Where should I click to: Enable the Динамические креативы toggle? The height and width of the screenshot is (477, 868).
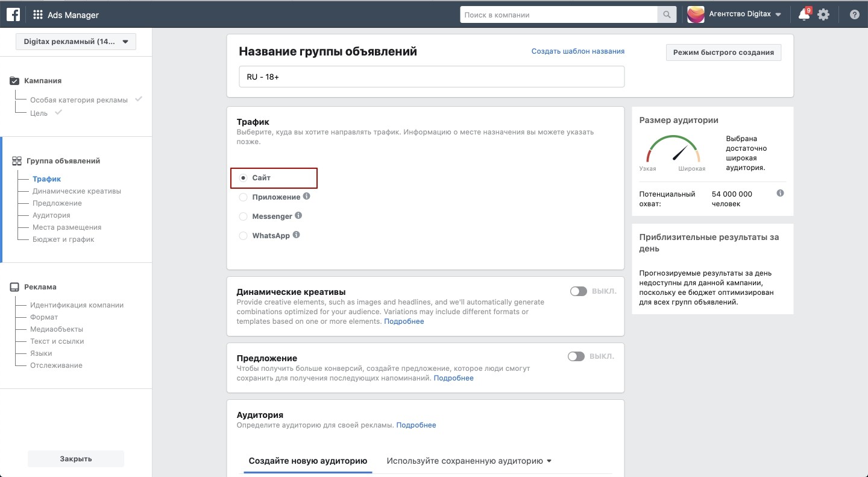(x=578, y=291)
